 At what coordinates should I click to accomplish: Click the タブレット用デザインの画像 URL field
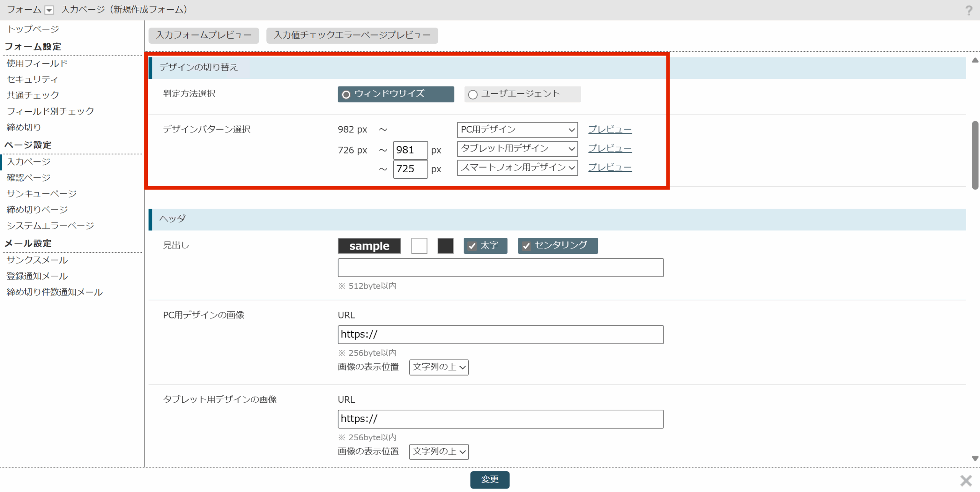tap(501, 419)
